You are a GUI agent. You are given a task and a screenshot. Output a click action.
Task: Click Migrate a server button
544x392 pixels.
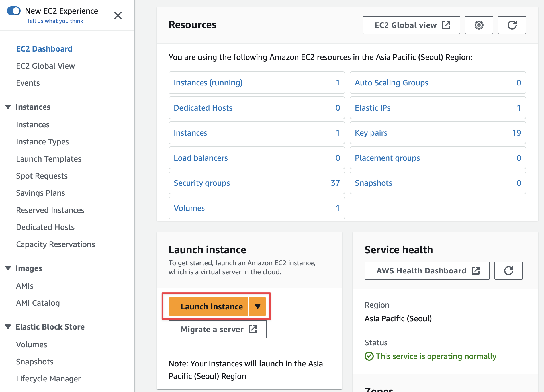point(218,329)
